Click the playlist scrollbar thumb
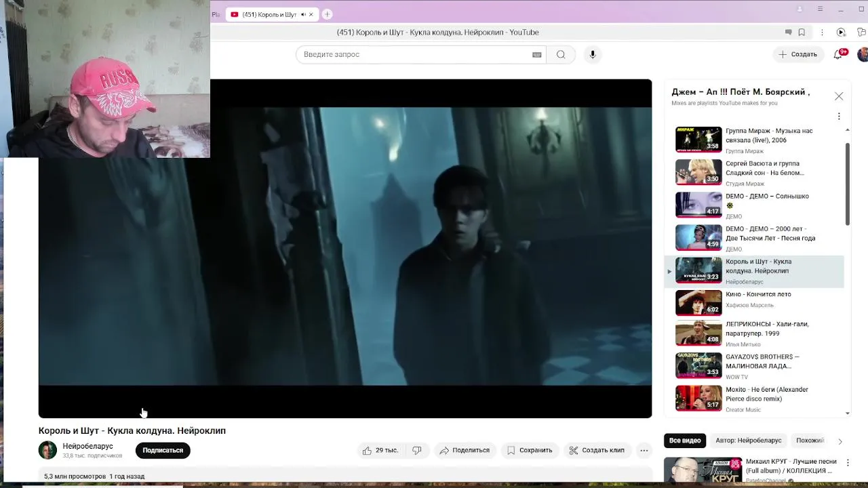 coord(848,184)
